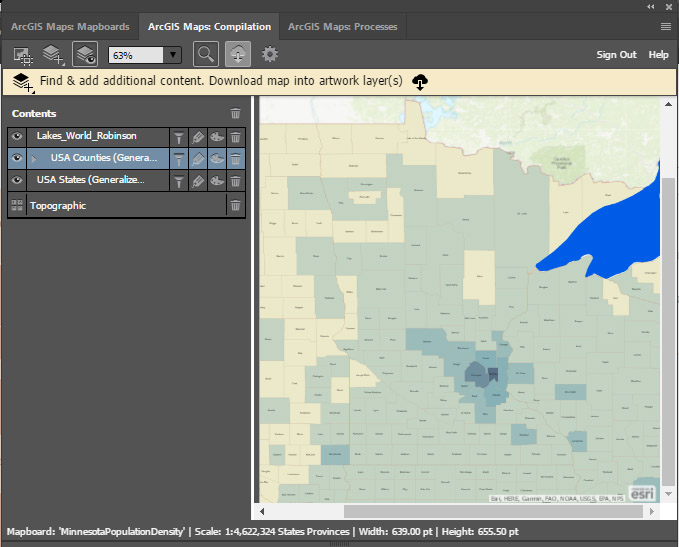Remove the USA Counties layer

236,159
